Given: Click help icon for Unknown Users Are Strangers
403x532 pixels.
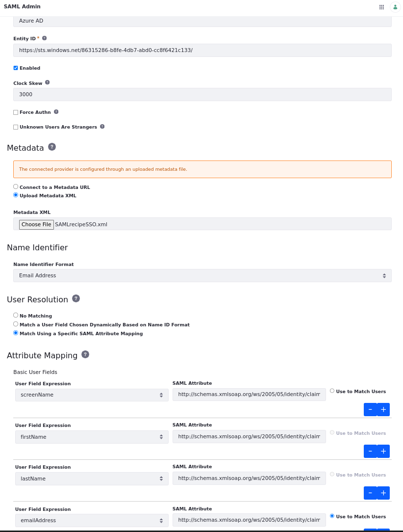Looking at the screenshot, I should [x=102, y=127].
